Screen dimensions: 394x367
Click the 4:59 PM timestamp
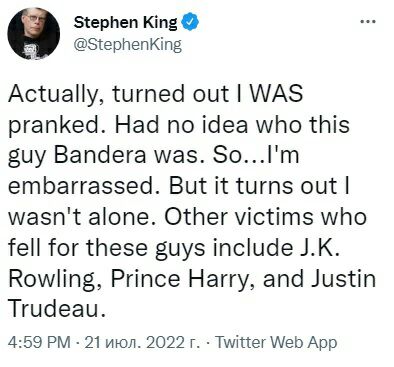tap(39, 342)
